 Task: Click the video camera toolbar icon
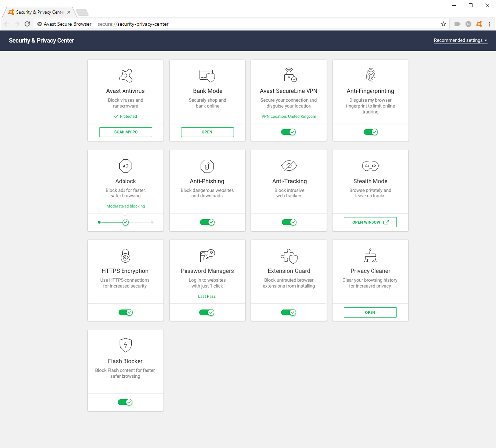(x=457, y=24)
